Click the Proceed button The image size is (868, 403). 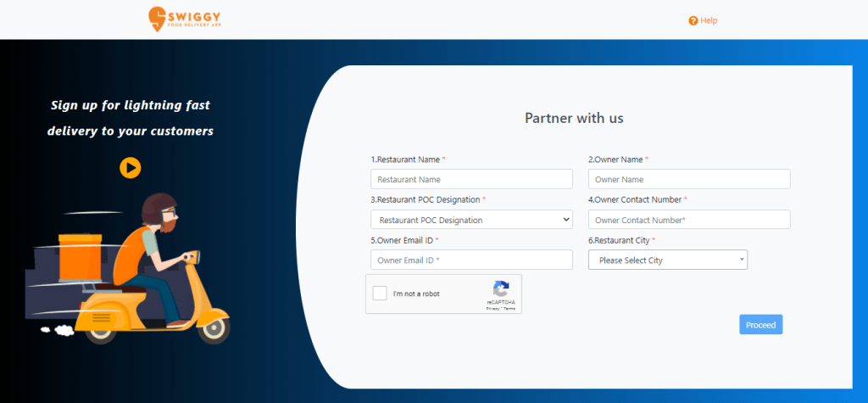760,325
